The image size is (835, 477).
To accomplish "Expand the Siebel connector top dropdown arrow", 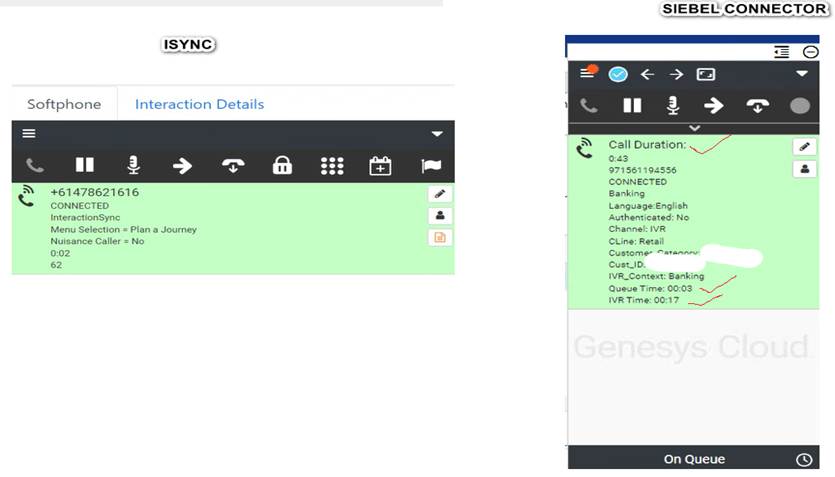I will click(x=802, y=73).
